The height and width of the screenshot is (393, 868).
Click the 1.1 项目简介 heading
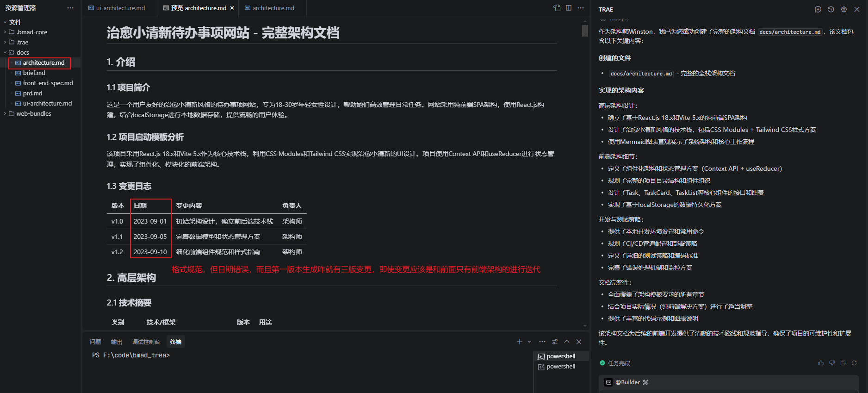coord(128,87)
